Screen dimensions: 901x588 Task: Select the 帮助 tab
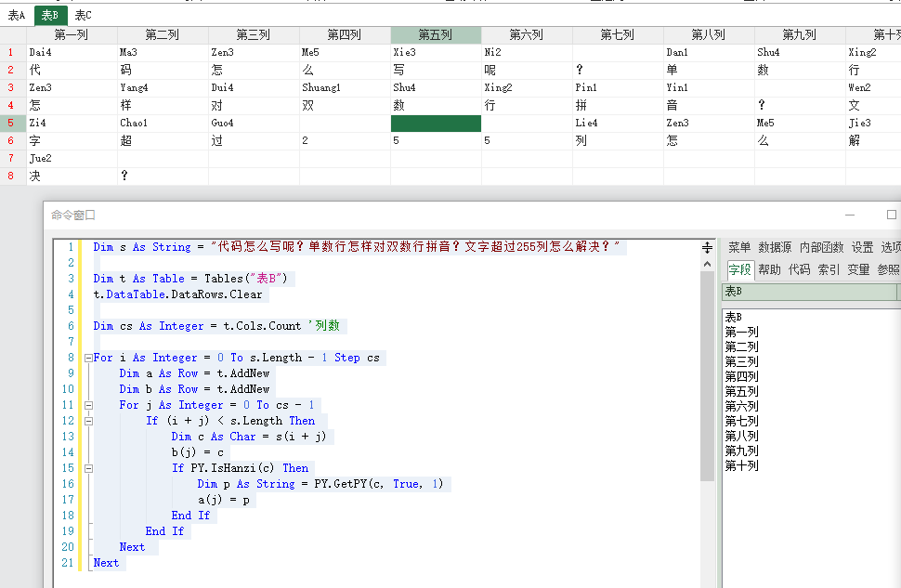click(769, 269)
